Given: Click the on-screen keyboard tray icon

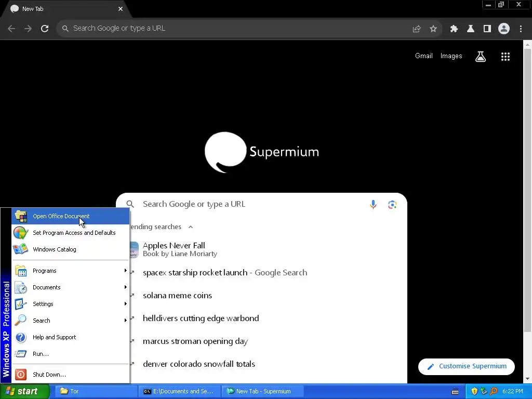Looking at the screenshot, I should pos(455,392).
